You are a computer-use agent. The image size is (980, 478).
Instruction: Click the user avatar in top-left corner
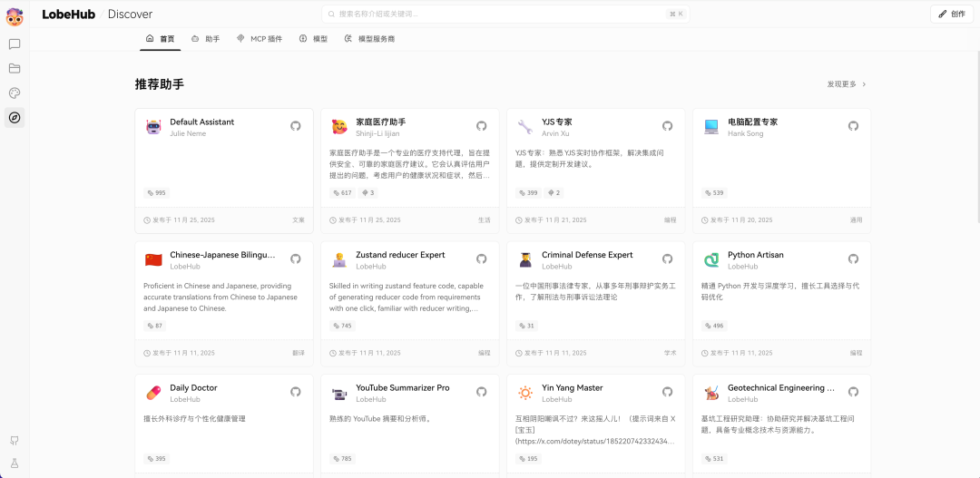tap(15, 15)
